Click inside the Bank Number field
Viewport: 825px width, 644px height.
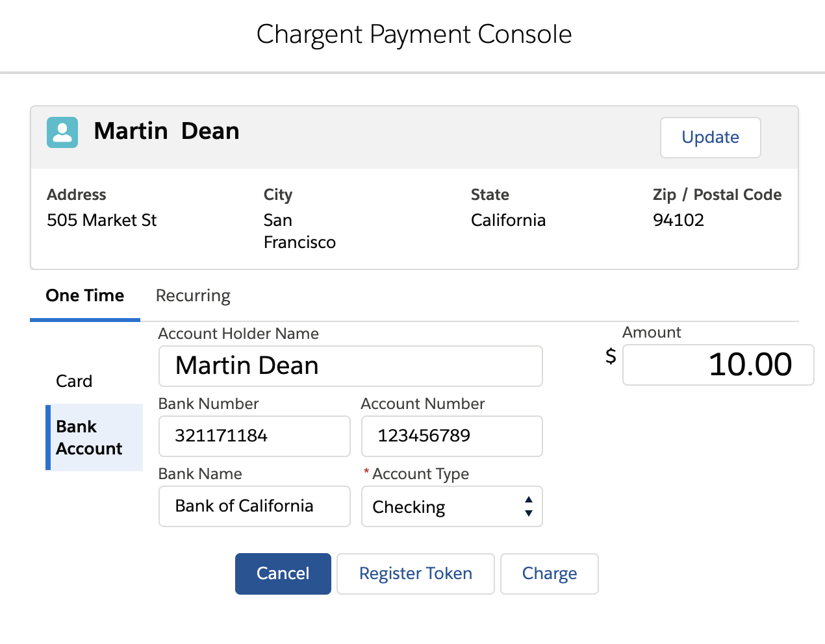tap(254, 436)
